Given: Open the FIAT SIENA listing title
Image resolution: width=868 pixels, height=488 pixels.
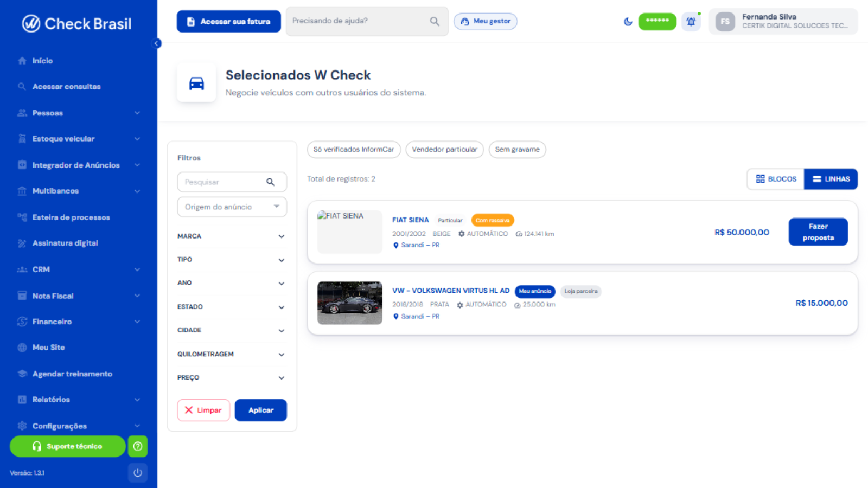Looking at the screenshot, I should click(410, 220).
